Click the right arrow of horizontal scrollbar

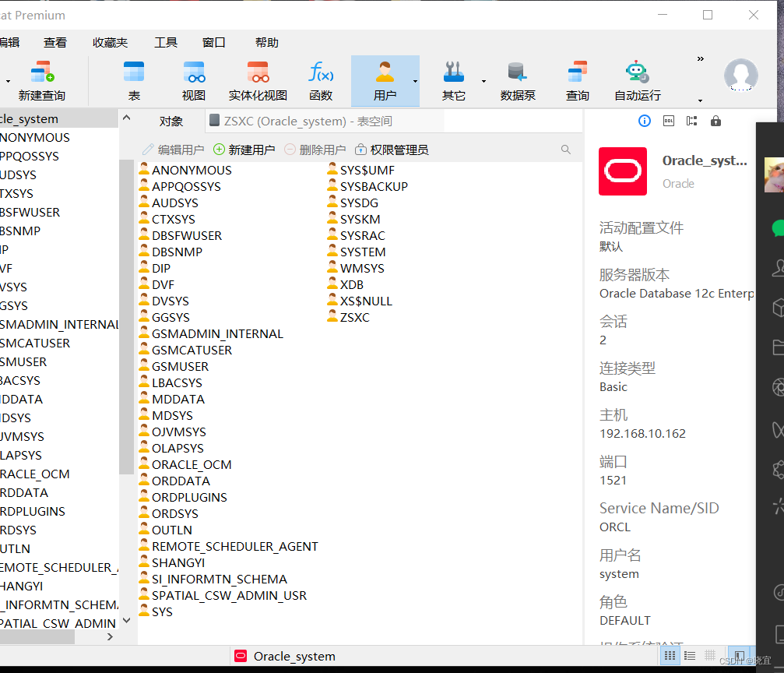pyautogui.click(x=110, y=637)
